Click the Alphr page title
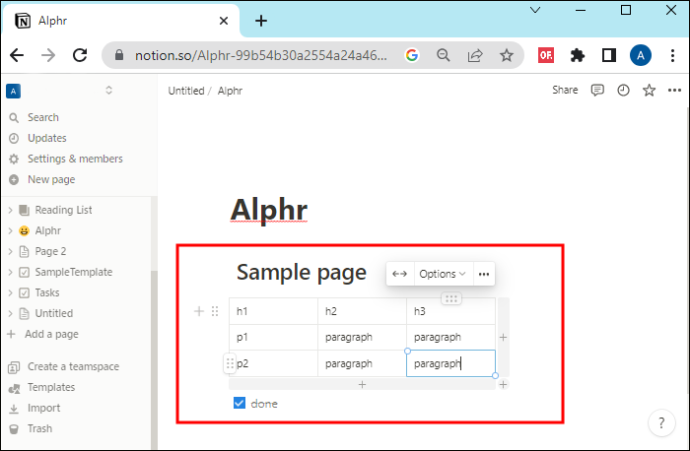Image resolution: width=690 pixels, height=451 pixels. 269,210
